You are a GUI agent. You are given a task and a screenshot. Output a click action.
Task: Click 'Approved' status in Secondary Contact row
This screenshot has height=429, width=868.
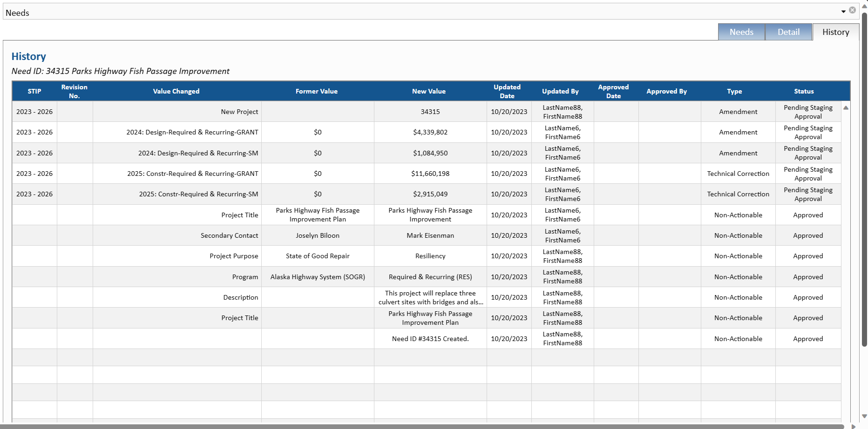808,235
